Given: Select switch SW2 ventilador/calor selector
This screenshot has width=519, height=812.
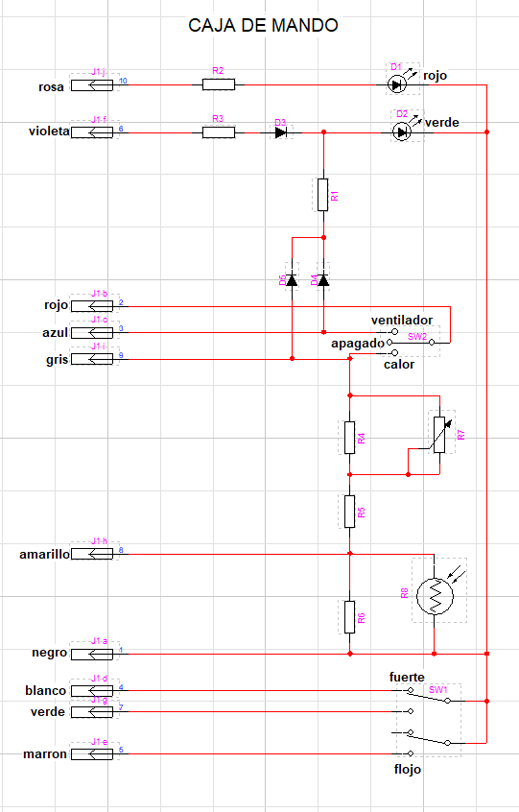Looking at the screenshot, I should [413, 342].
